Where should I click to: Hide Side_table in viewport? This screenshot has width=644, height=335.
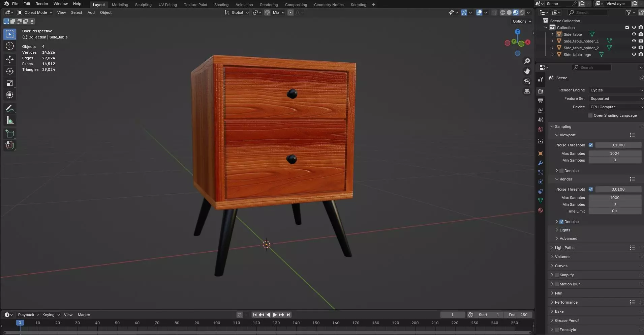634,34
